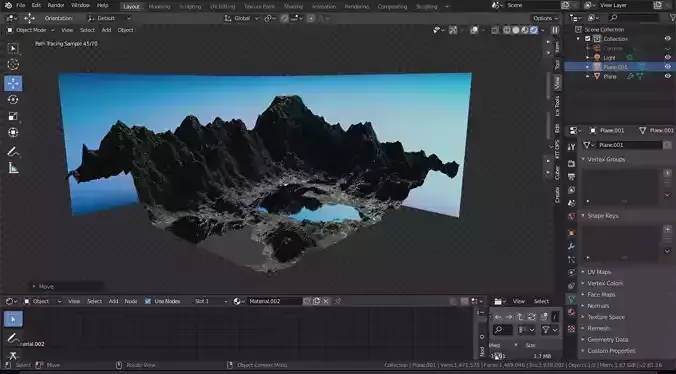Add a vertex group with plus button

(x=667, y=173)
